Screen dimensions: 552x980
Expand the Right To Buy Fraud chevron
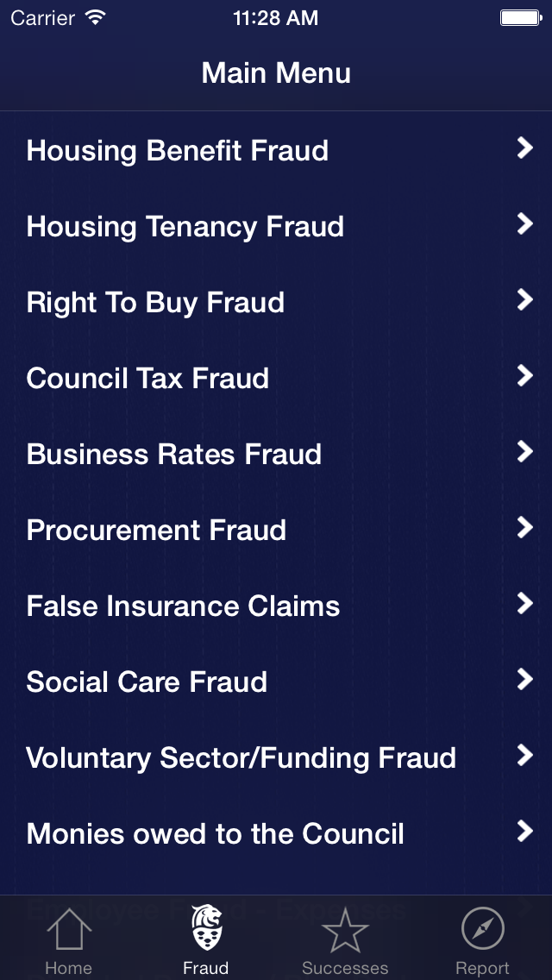[x=524, y=301]
